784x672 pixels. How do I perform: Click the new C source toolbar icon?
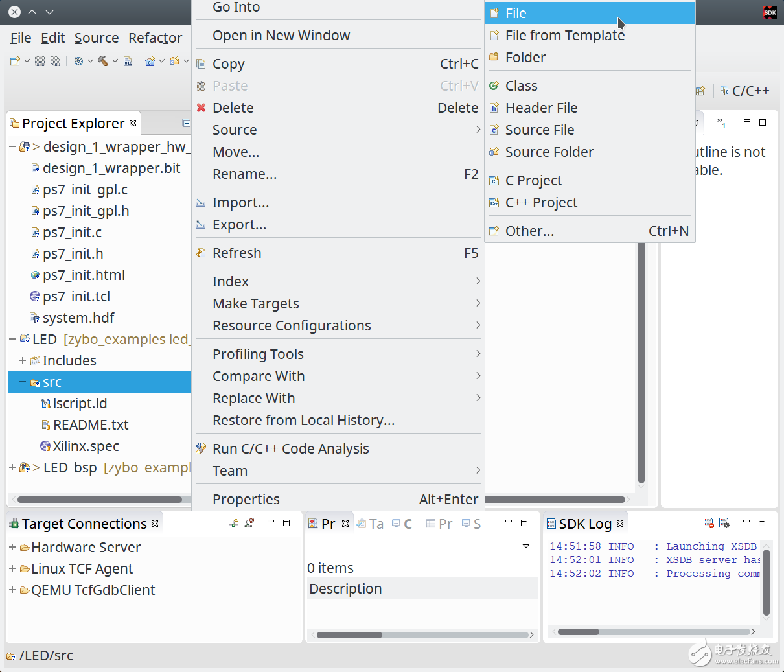click(150, 61)
